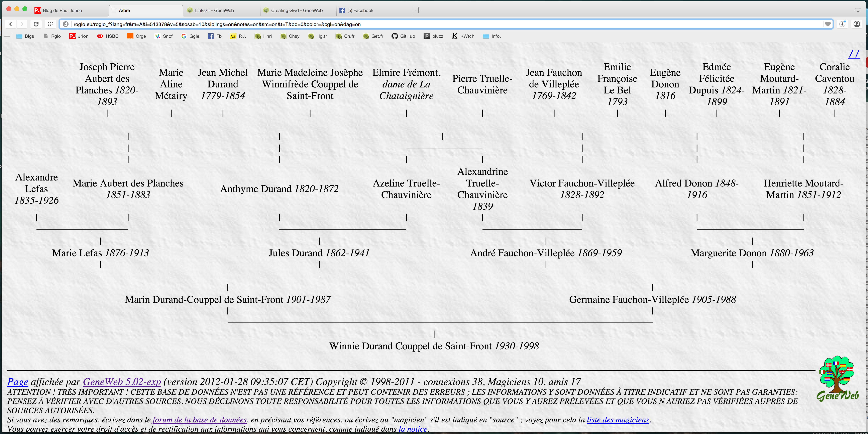Image resolution: width=868 pixels, height=434 pixels.
Task: Open the Blgs bookmark folder
Action: pos(25,36)
